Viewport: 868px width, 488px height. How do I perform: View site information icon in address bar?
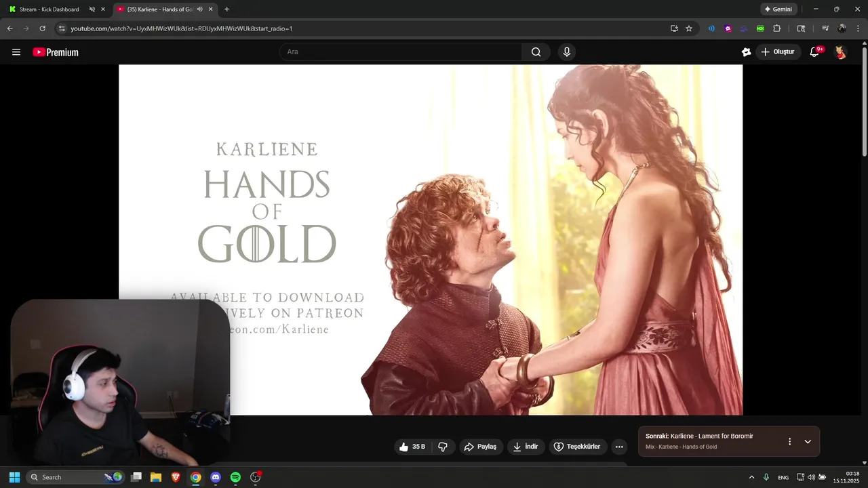click(62, 28)
